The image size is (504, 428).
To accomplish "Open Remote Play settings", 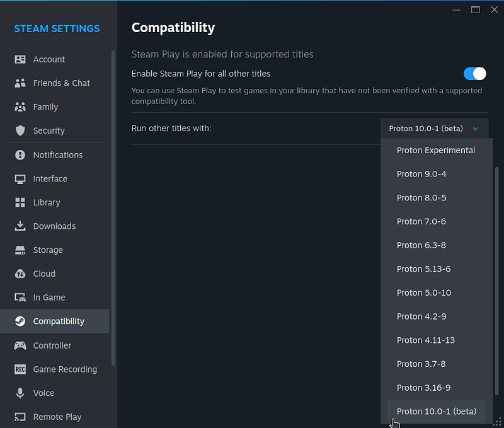I will point(55,417).
